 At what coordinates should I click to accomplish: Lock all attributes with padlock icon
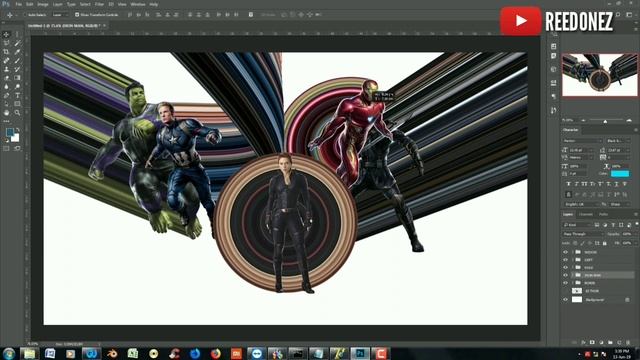604,243
